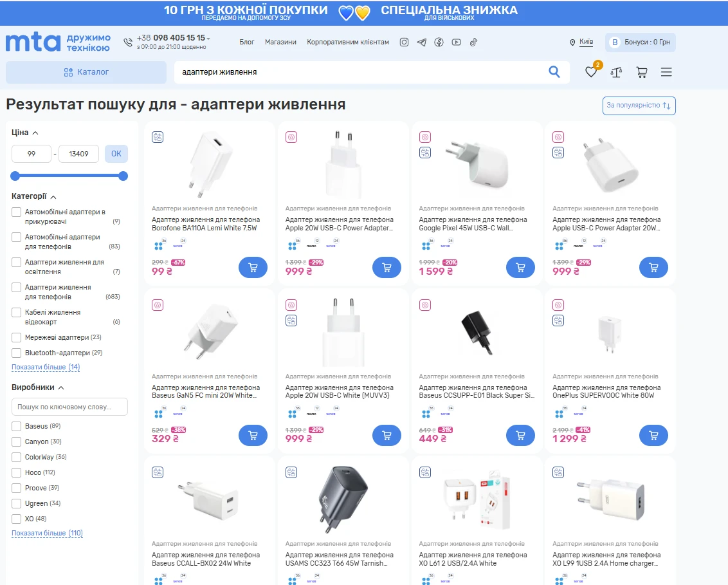Image resolution: width=728 pixels, height=585 pixels.
Task: Check Автомобільні адаптери в прикурювачі category
Action: pyautogui.click(x=16, y=212)
